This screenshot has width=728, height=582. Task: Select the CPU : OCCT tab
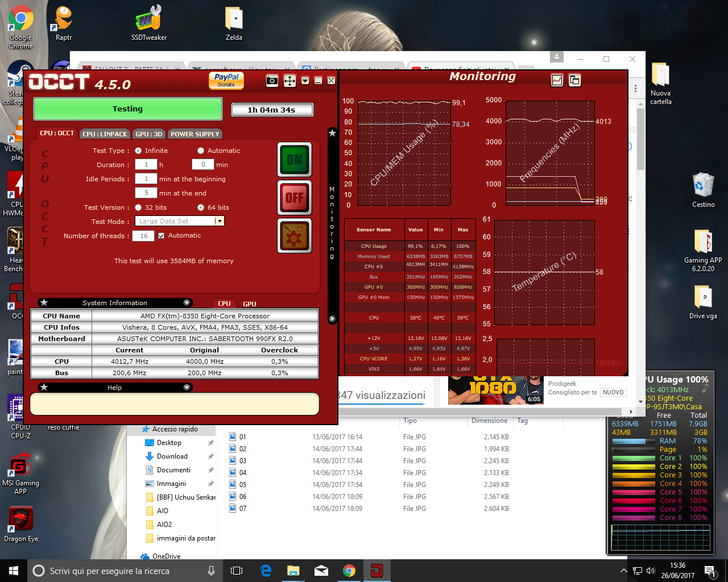coord(57,133)
